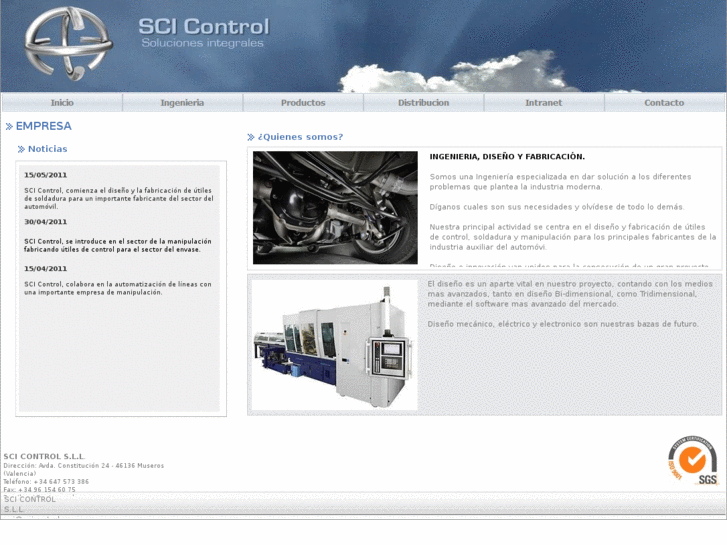The width and height of the screenshot is (727, 545).
Task: Select the news date 30/04/2011
Action: click(x=45, y=222)
